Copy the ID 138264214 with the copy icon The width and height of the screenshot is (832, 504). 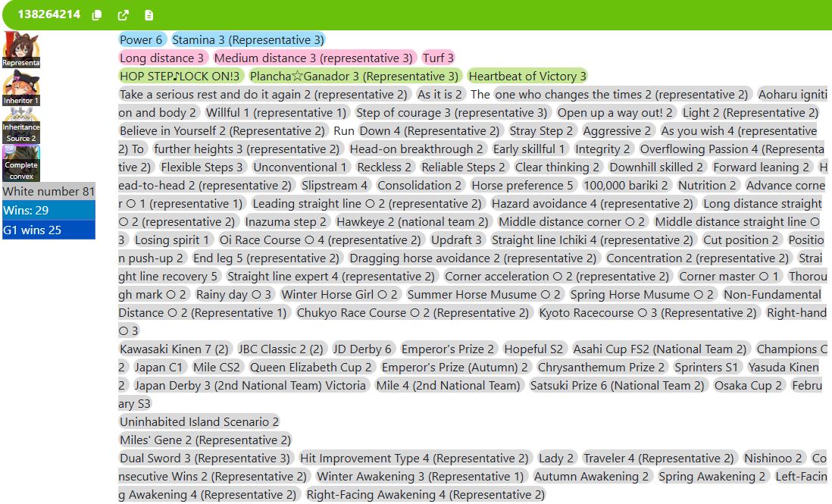[x=96, y=15]
